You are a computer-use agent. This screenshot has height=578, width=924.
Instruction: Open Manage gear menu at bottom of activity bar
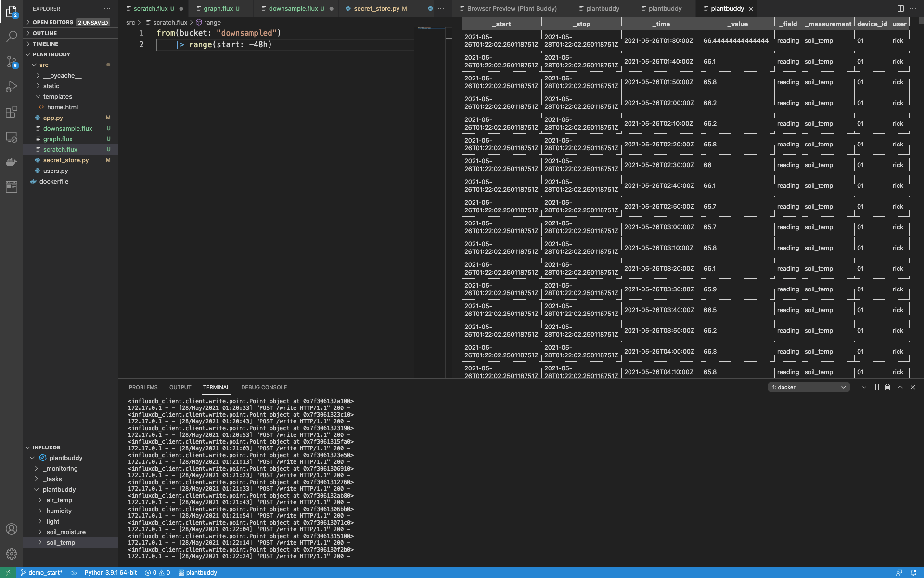[12, 553]
